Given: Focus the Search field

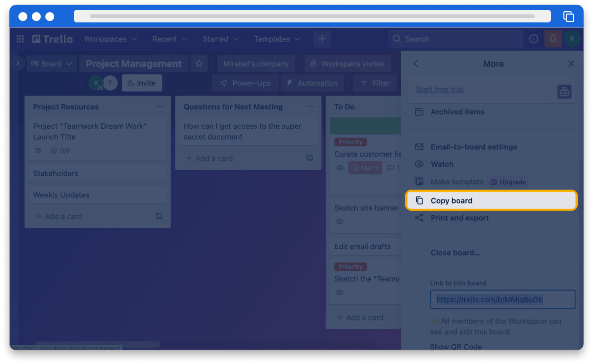Looking at the screenshot, I should (x=456, y=39).
